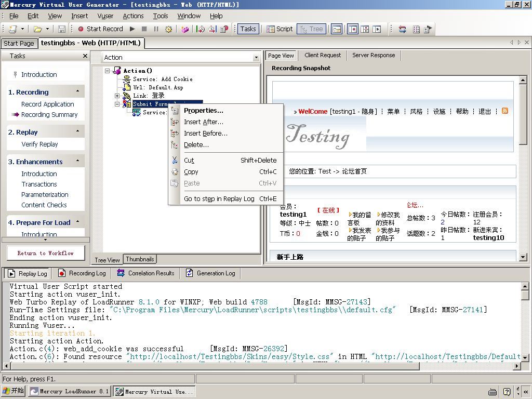Viewport: 532px width, 399px height.
Task: Switch to the Client Request tab
Action: click(x=323, y=55)
